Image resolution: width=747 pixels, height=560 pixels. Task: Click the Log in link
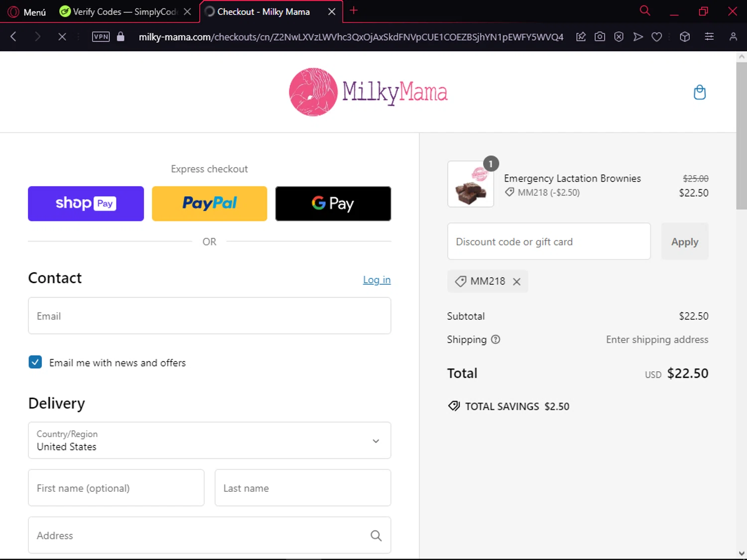coord(376,280)
